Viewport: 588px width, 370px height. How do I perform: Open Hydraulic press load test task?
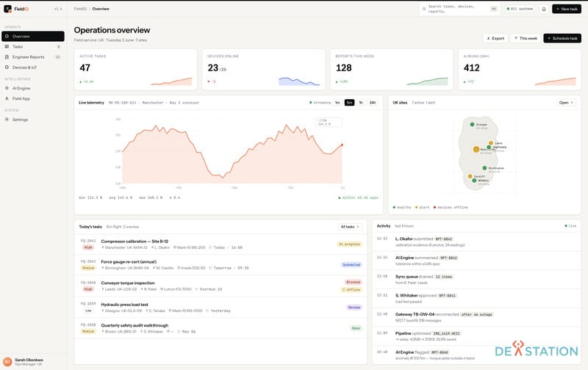220,308
